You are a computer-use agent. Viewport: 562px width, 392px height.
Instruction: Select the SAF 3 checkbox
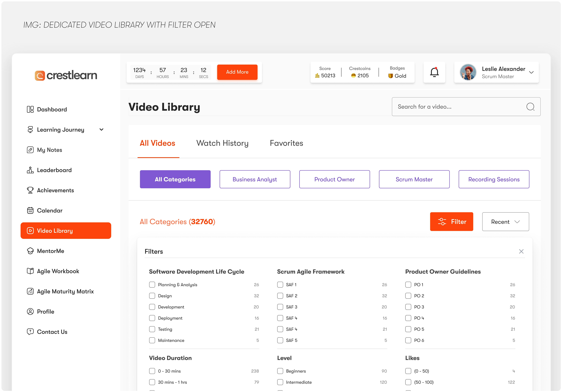pos(280,307)
